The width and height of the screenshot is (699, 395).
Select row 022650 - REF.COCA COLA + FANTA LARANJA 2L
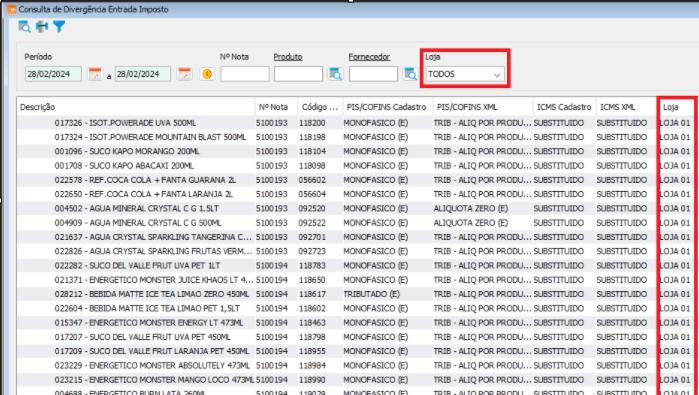tap(356, 194)
